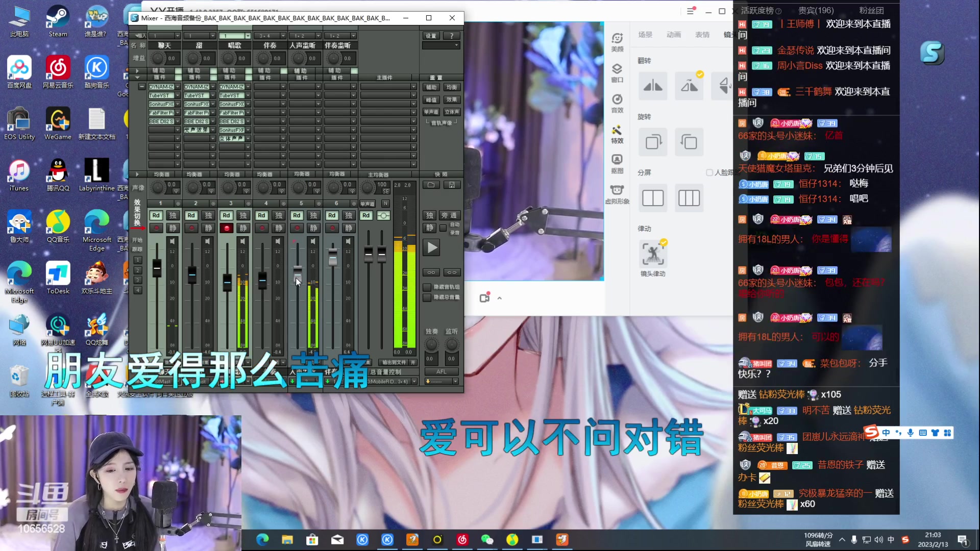Open ToDesk desktop shortcut
This screenshot has width=980, height=551.
pyautogui.click(x=58, y=278)
